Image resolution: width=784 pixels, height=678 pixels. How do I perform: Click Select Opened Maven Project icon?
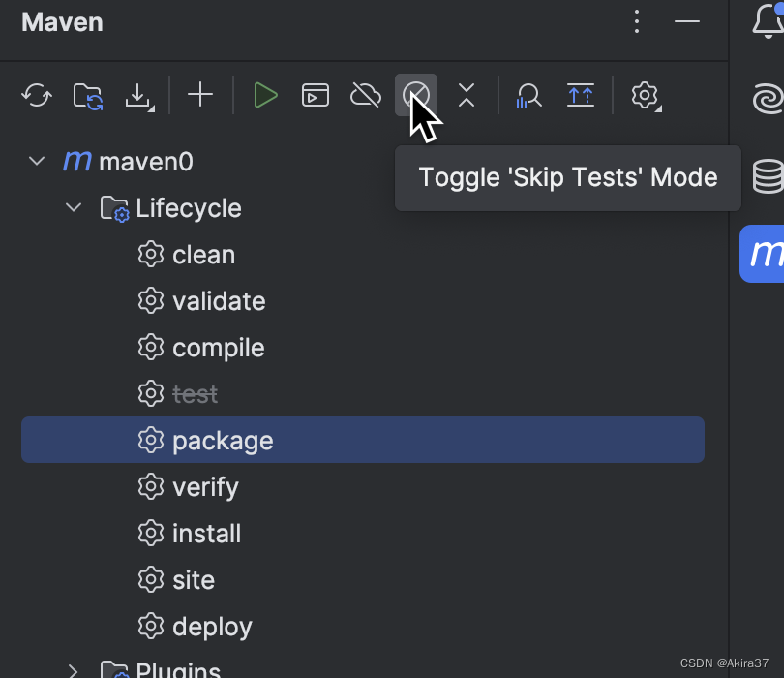point(581,95)
